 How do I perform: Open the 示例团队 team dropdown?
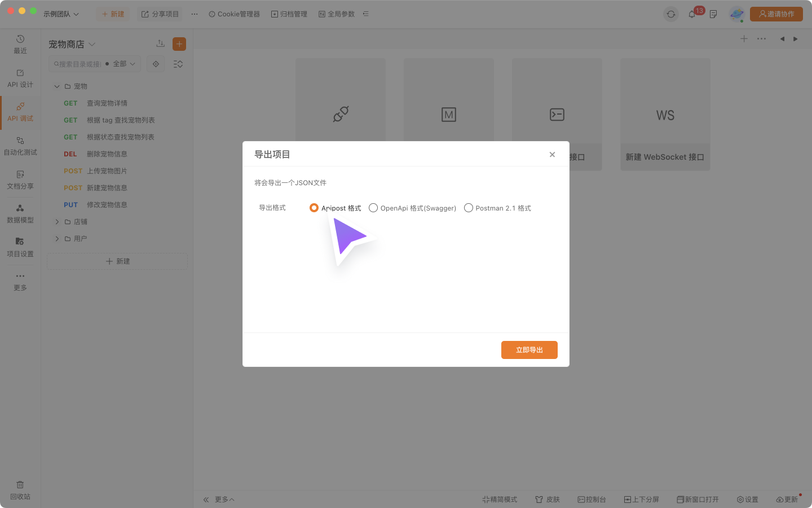pos(61,14)
